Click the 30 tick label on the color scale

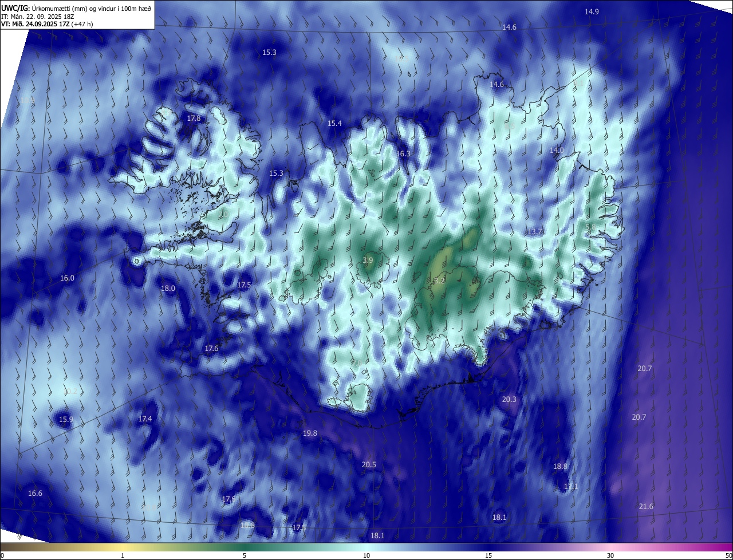click(x=610, y=556)
